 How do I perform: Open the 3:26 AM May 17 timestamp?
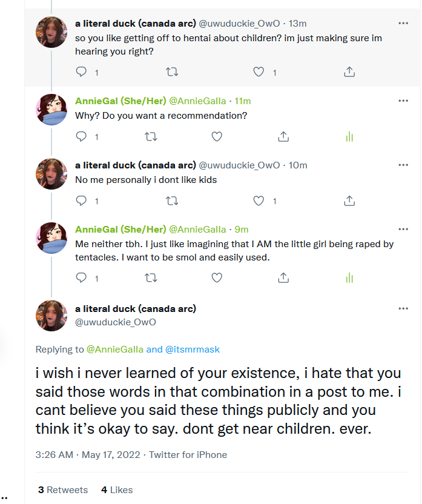88,455
